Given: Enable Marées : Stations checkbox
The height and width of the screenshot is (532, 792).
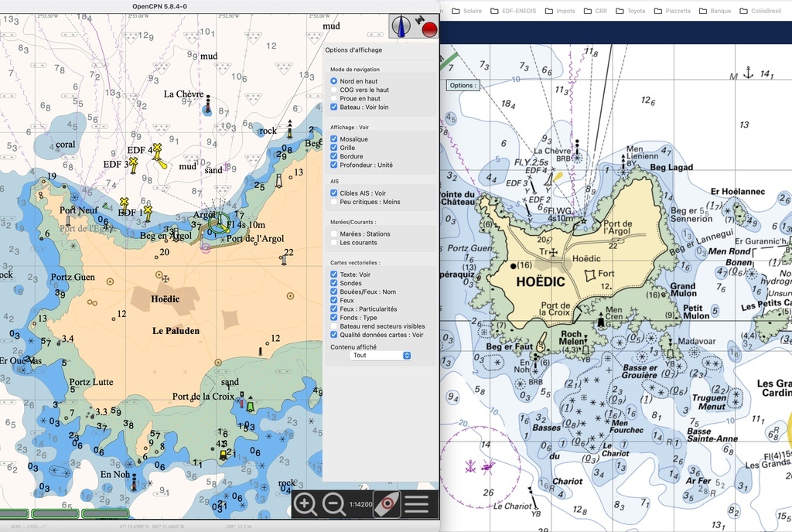Looking at the screenshot, I should tap(334, 234).
